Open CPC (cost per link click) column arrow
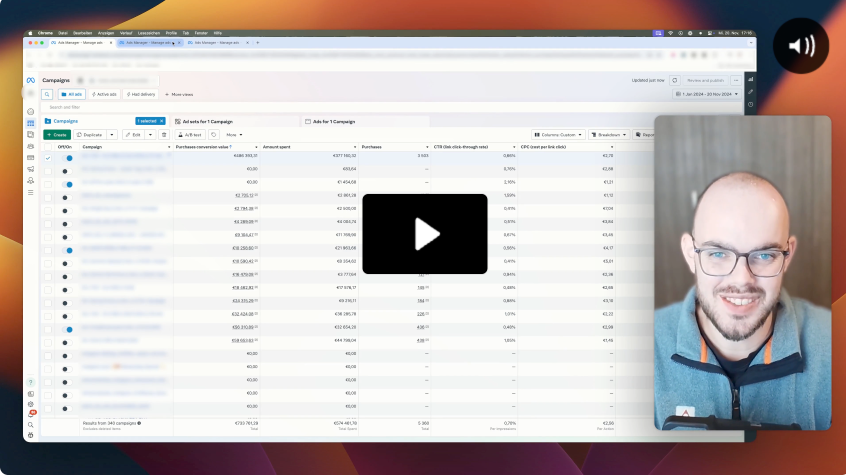This screenshot has height=476, width=846. click(611, 147)
